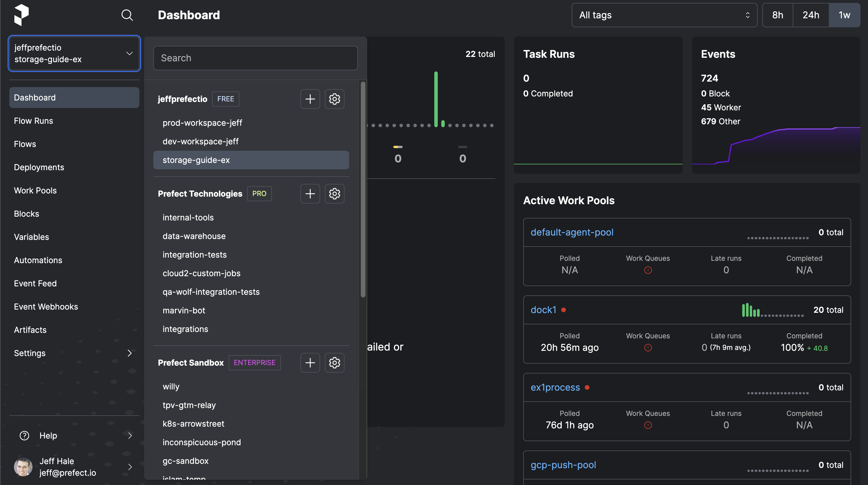Screen dimensions: 868x485
Task: Open Blocks page
Action: tap(74, 214)
